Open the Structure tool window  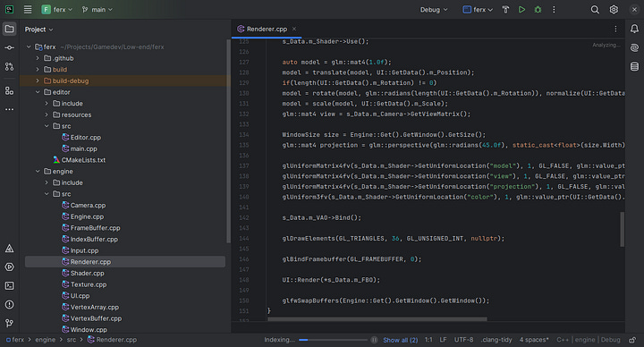click(x=10, y=90)
